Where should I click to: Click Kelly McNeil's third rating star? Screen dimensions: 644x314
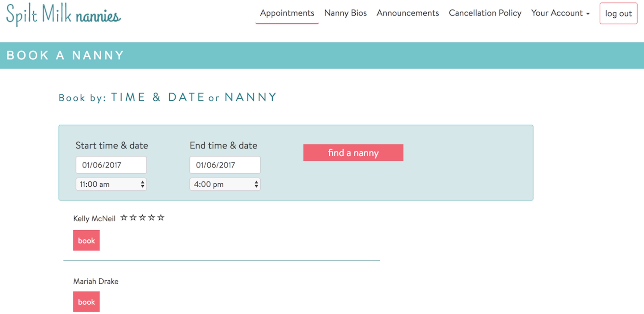coord(142,218)
